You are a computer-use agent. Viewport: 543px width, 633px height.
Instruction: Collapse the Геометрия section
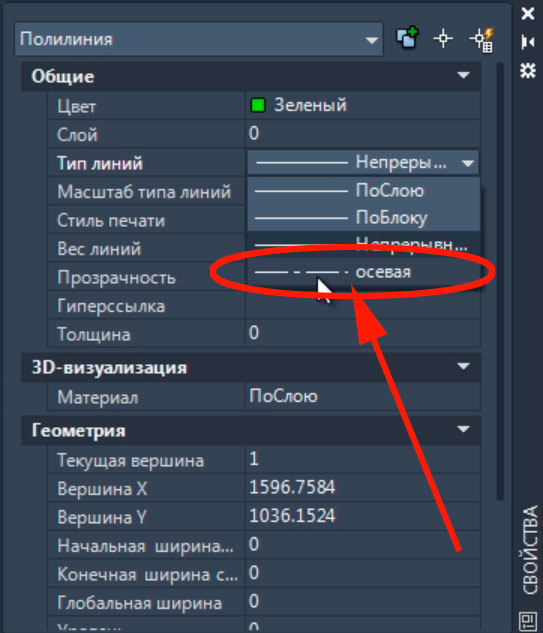tap(463, 429)
